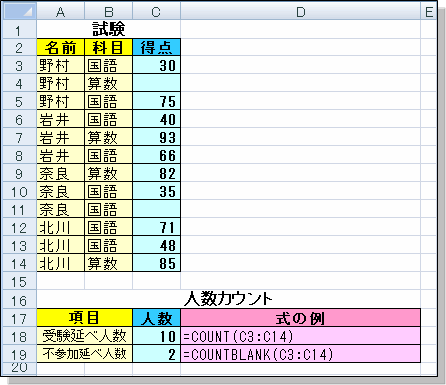The width and height of the screenshot is (446, 385).
Task: Click the 名前 header cell
Action: tap(60, 47)
